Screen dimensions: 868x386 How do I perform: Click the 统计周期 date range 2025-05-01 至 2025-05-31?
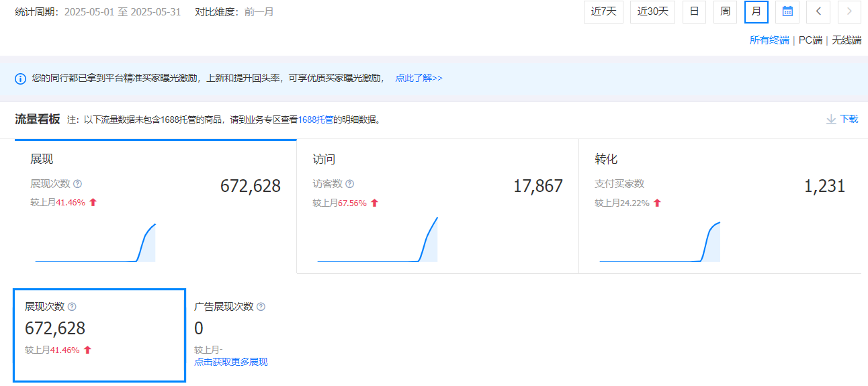coord(122,12)
